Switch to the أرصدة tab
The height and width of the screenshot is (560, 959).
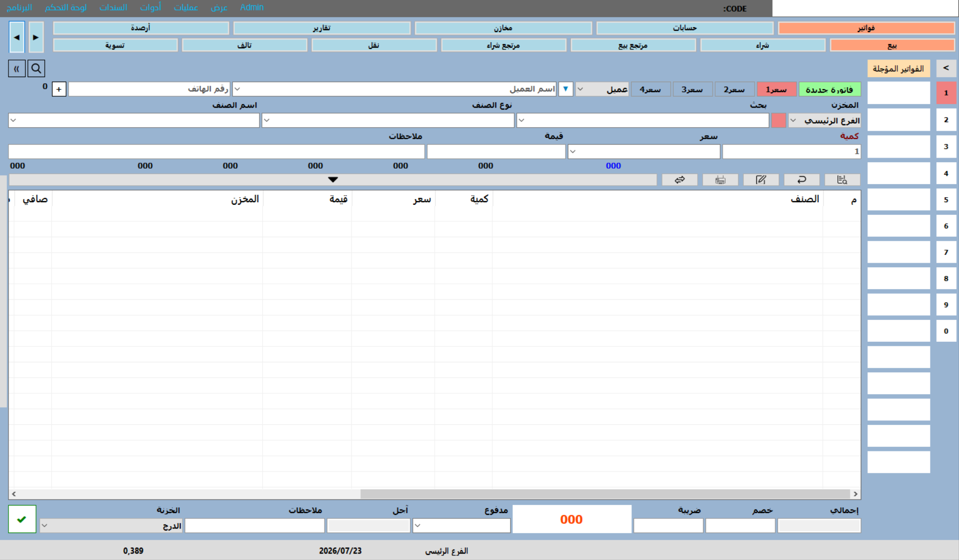pos(141,28)
